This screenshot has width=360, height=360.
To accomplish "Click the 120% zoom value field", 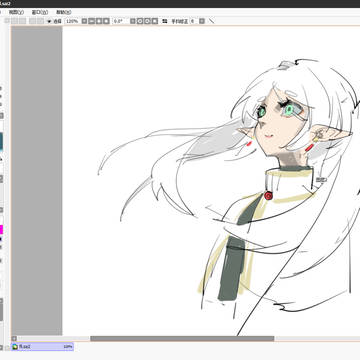I will 72,21.
